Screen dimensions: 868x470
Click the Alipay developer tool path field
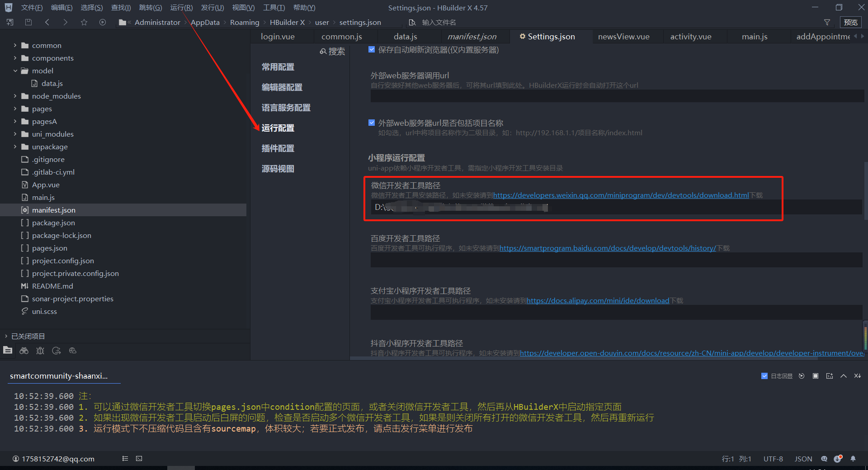point(617,313)
